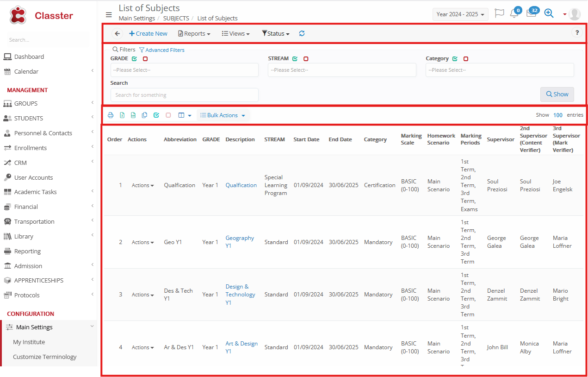The image size is (588, 377).
Task: Check the select-all green box for Category
Action: click(455, 59)
